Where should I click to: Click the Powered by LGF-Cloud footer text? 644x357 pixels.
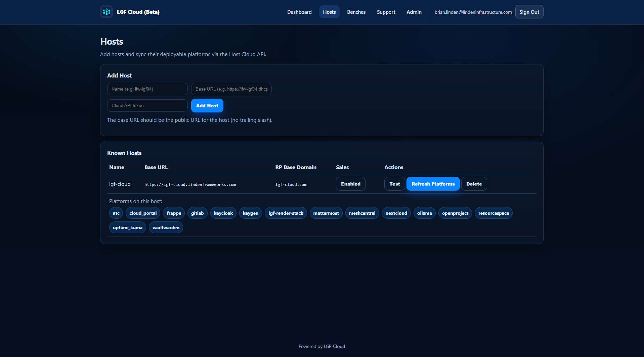pyautogui.click(x=321, y=346)
